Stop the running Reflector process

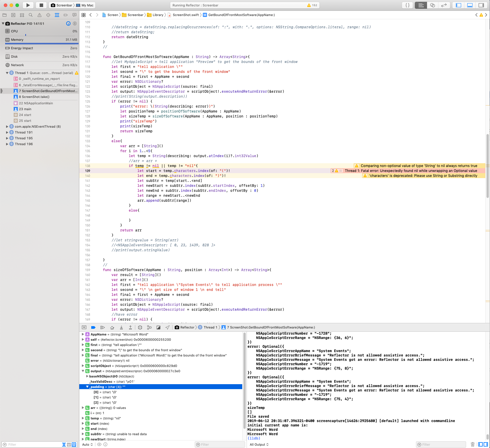pyautogui.click(x=41, y=5)
